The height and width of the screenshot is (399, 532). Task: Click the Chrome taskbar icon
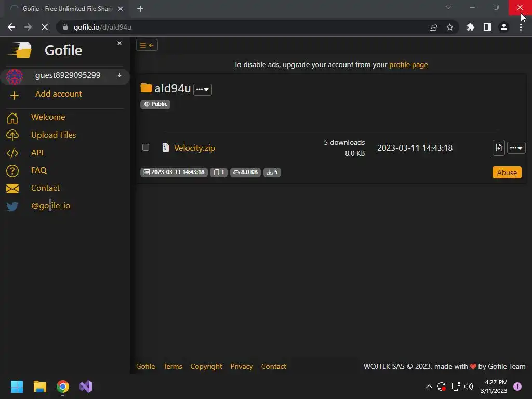coord(63,387)
